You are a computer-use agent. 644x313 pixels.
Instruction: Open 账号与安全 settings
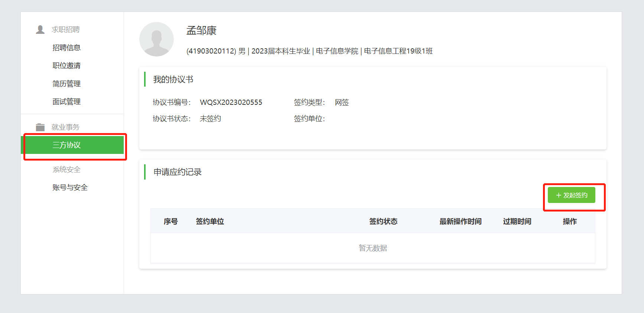(x=70, y=187)
